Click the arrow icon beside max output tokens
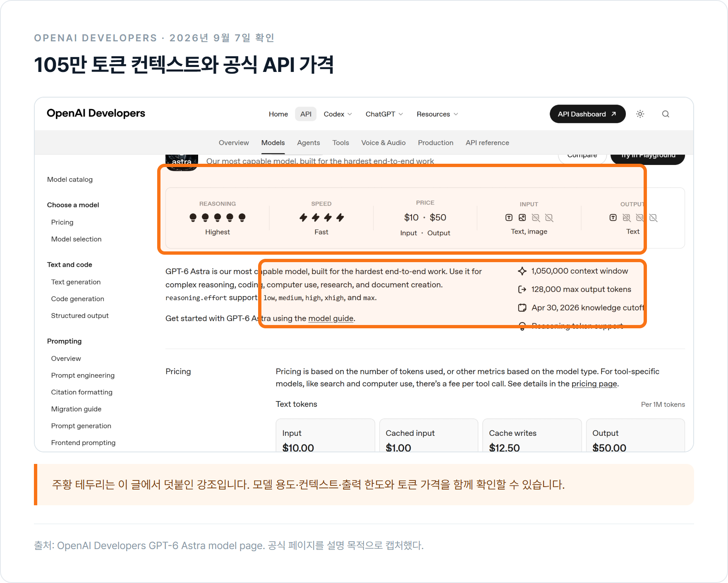728x583 pixels. (522, 289)
